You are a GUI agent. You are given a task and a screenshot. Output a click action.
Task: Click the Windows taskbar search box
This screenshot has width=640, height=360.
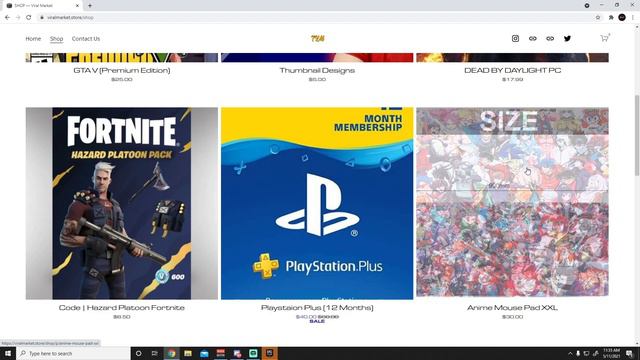pyautogui.click(x=73, y=353)
